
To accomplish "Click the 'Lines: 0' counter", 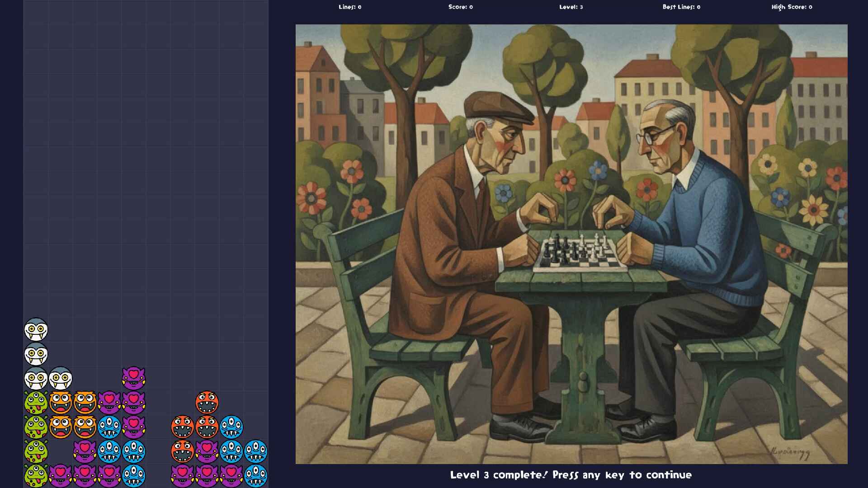I will pyautogui.click(x=350, y=7).
